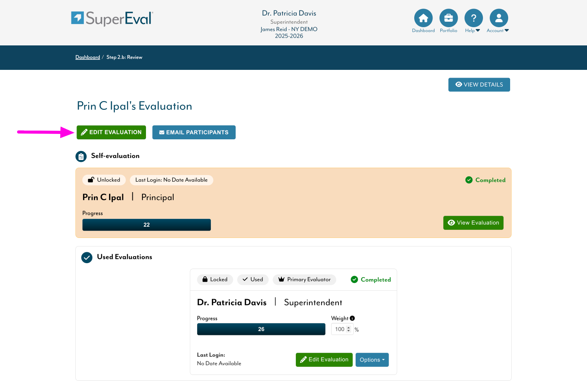The image size is (587, 392).
Task: Click the top EDIT EVALUATION button
Action: click(111, 132)
